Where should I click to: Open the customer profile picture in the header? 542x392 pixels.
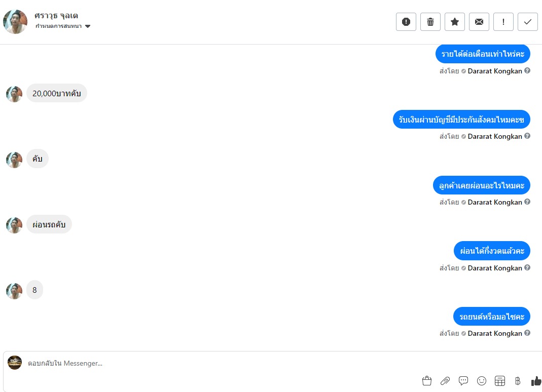15,21
